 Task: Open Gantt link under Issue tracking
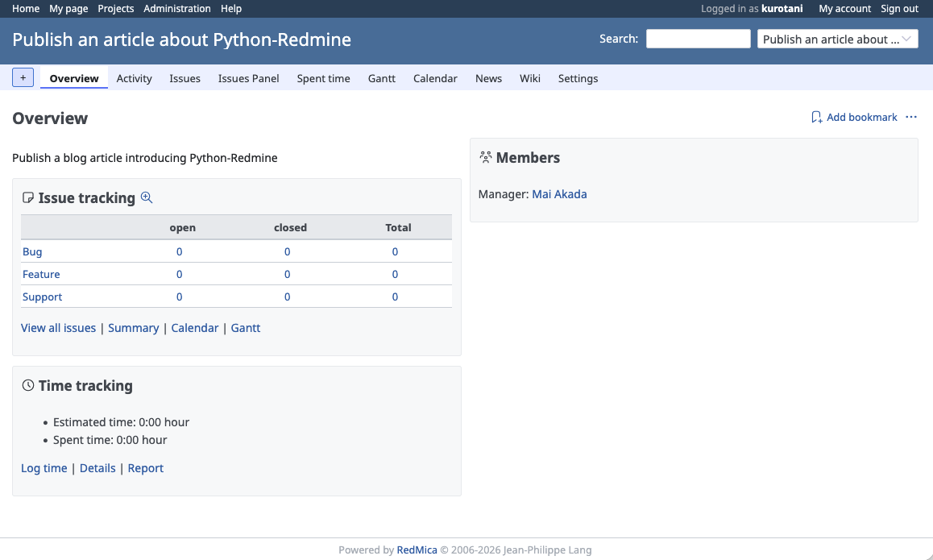pyautogui.click(x=245, y=328)
